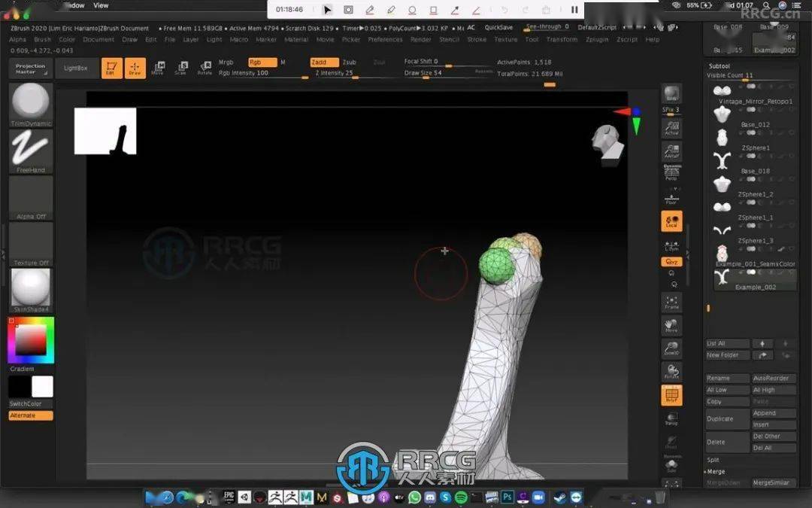812x508 pixels.
Task: Toggle the Rgb paint mode
Action: 262,62
